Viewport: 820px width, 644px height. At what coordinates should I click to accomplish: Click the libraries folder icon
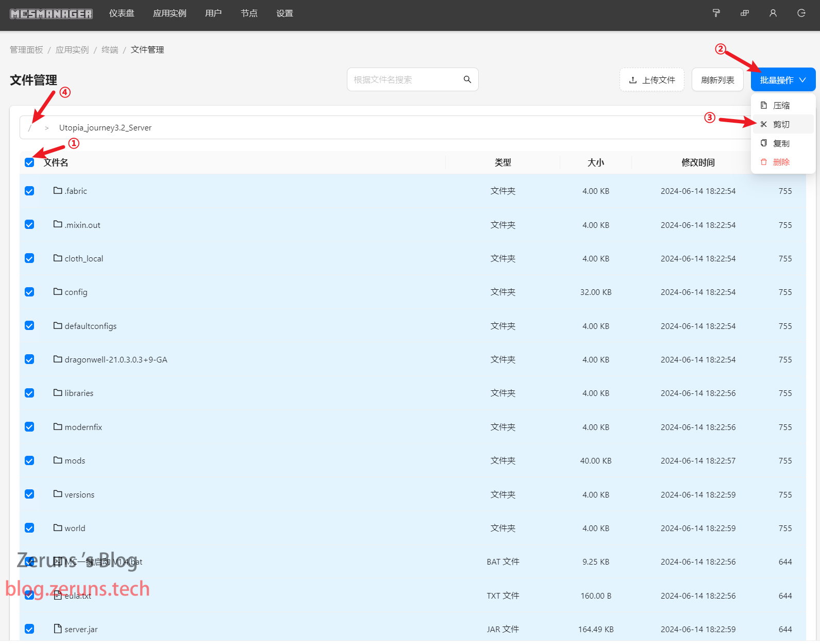58,393
